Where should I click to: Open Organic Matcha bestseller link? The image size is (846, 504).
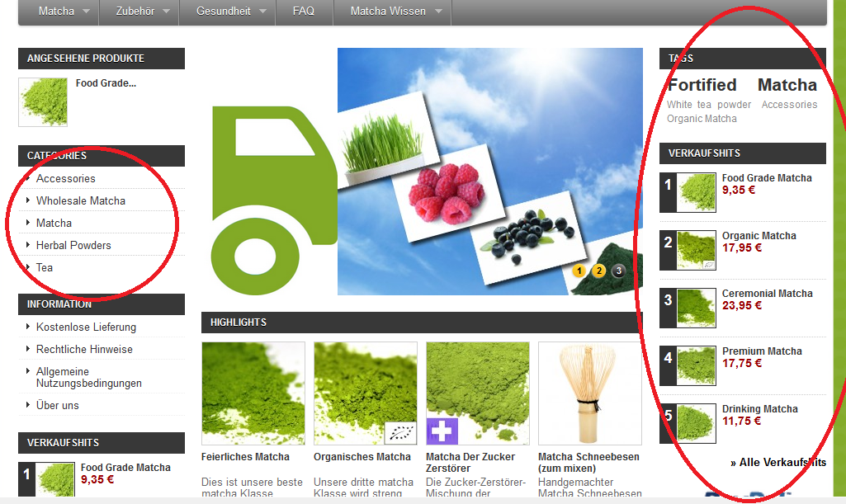pyautogui.click(x=759, y=236)
